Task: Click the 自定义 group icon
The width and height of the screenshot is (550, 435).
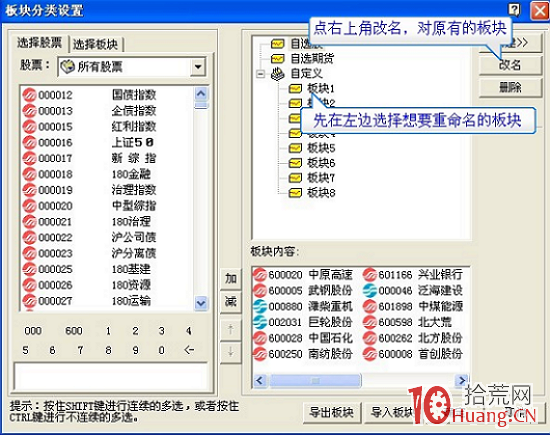Action: coord(277,73)
